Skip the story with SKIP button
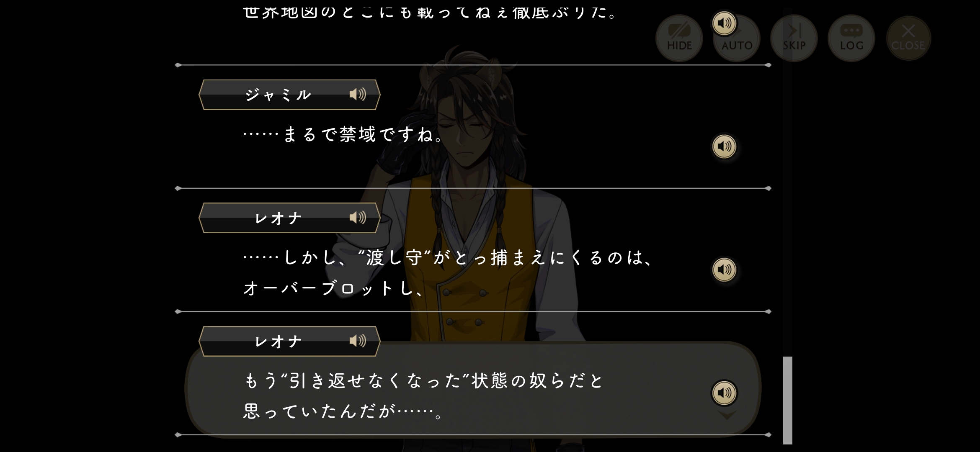This screenshot has width=980, height=452. pyautogui.click(x=794, y=38)
